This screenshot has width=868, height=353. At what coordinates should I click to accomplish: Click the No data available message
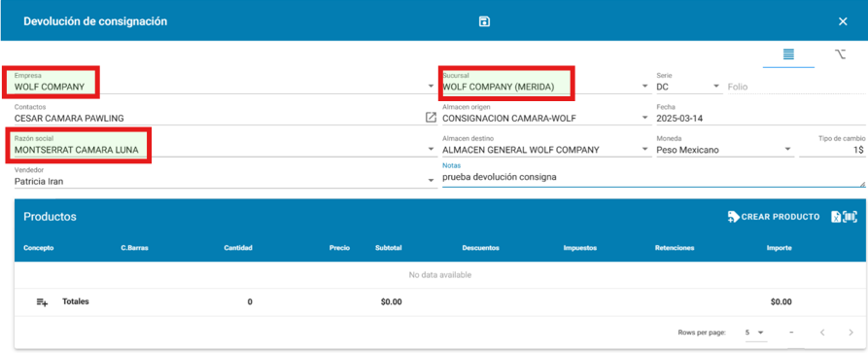pyautogui.click(x=439, y=275)
